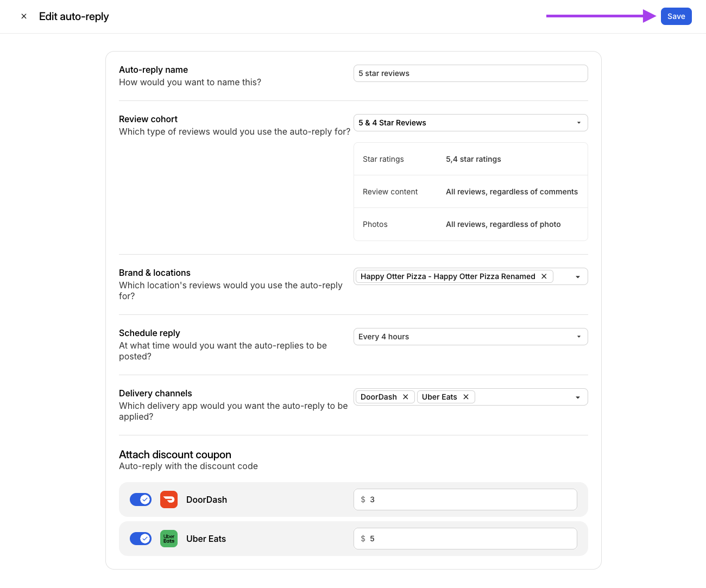Expand the Delivery channels dropdown arrow
The width and height of the screenshot is (706, 588).
[578, 397]
